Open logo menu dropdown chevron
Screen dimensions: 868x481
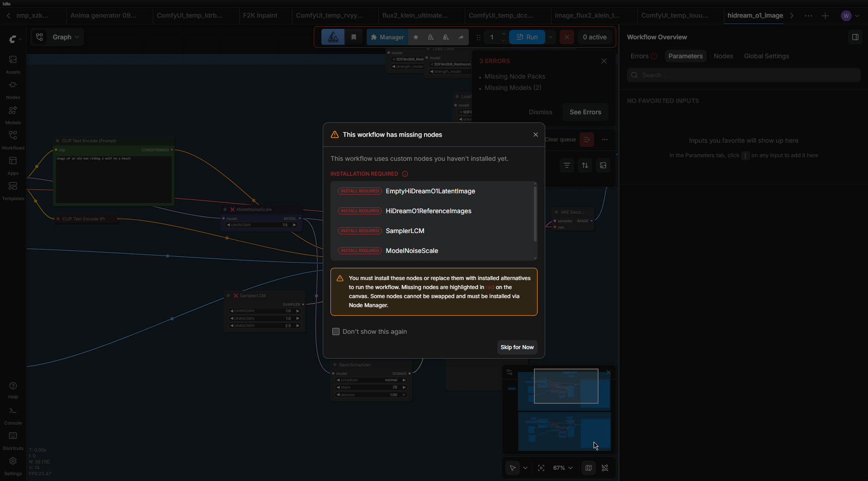click(20, 39)
